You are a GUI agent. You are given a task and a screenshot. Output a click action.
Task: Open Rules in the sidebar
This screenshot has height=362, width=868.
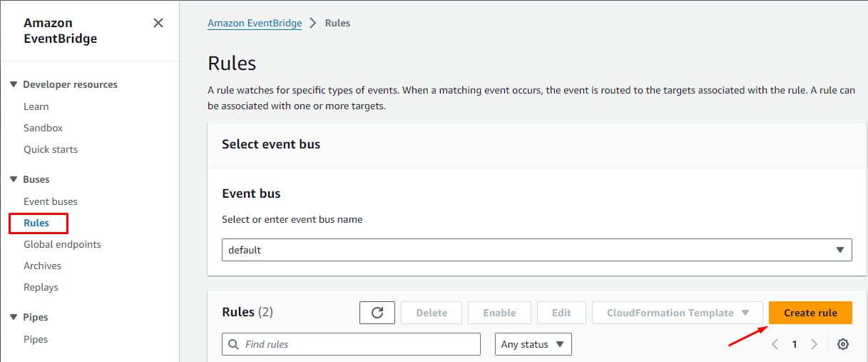click(x=36, y=223)
